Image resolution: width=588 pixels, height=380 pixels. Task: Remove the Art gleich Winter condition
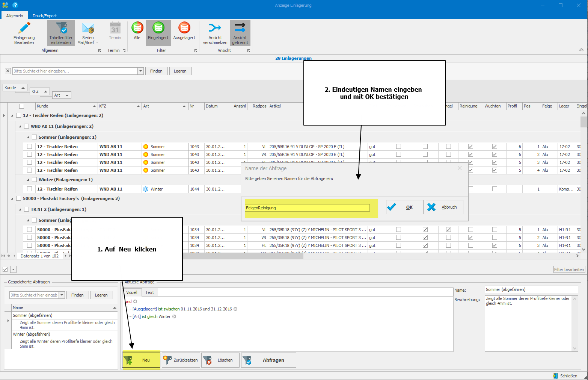(174, 316)
